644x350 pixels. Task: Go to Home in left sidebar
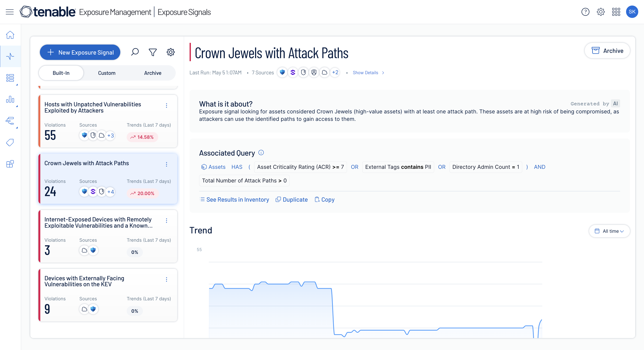(10, 35)
